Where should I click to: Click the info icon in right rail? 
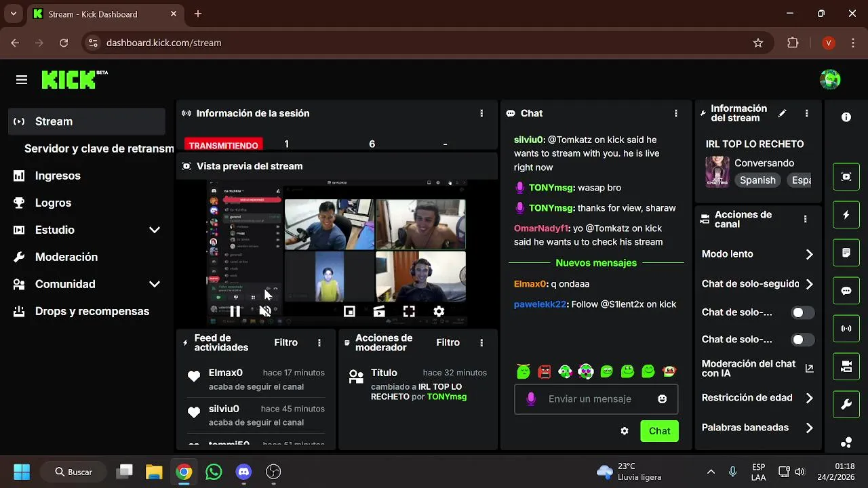(846, 117)
